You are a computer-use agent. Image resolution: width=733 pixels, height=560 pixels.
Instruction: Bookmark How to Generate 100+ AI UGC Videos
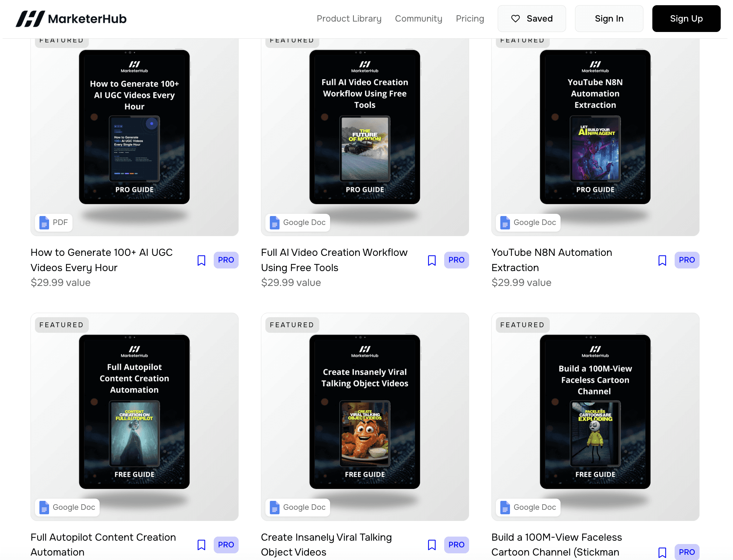pyautogui.click(x=201, y=260)
